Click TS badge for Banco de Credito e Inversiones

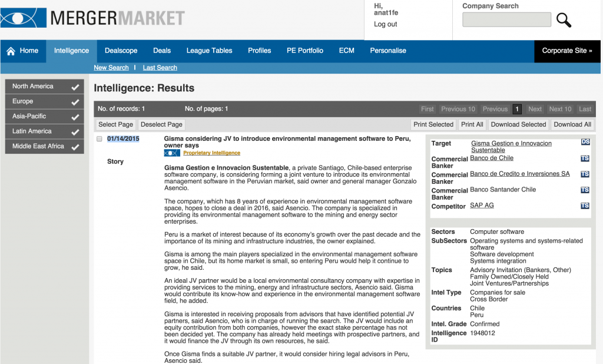tap(585, 174)
